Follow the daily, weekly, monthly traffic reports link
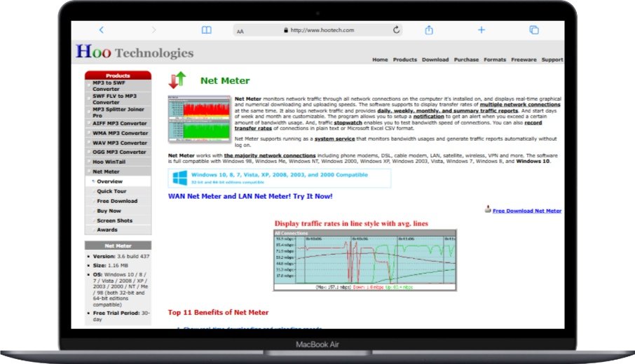 [x=447, y=111]
